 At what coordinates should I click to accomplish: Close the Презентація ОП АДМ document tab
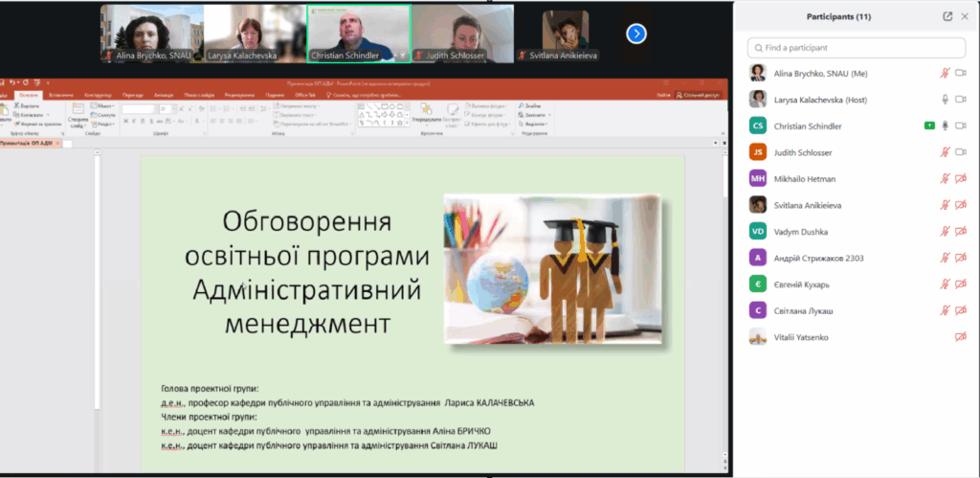(56, 143)
